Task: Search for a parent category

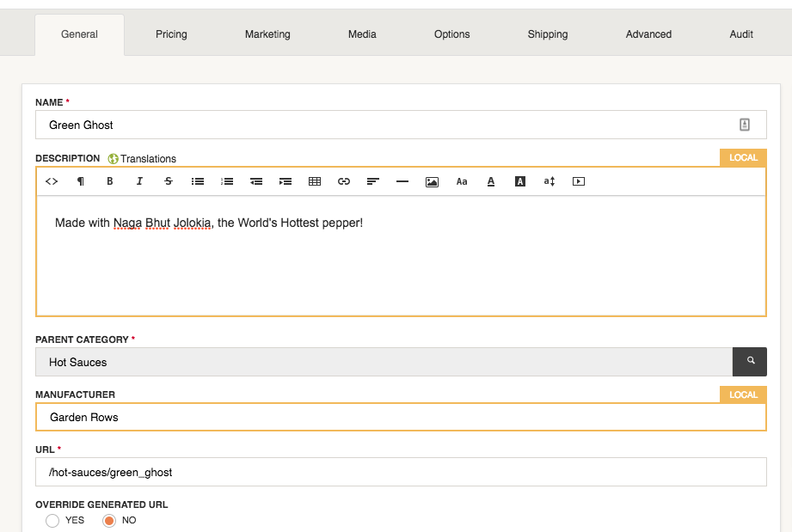Action: pyautogui.click(x=750, y=362)
